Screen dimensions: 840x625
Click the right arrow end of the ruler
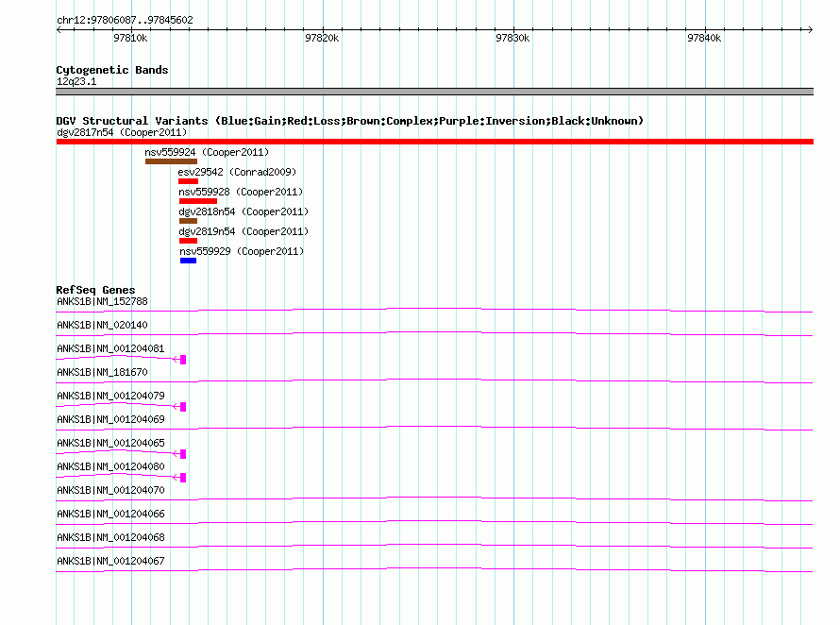(810, 29)
